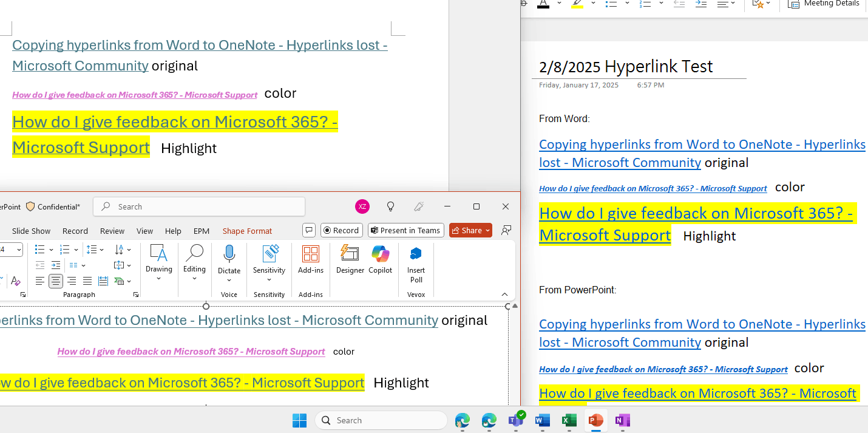Screen dimensions: 868x433
Task: Open the View tab
Action: [144, 231]
